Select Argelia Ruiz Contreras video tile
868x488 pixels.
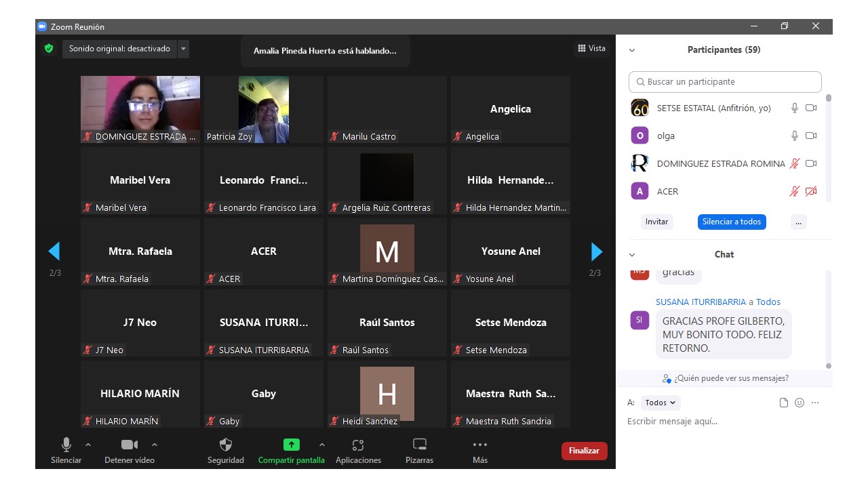click(x=387, y=180)
